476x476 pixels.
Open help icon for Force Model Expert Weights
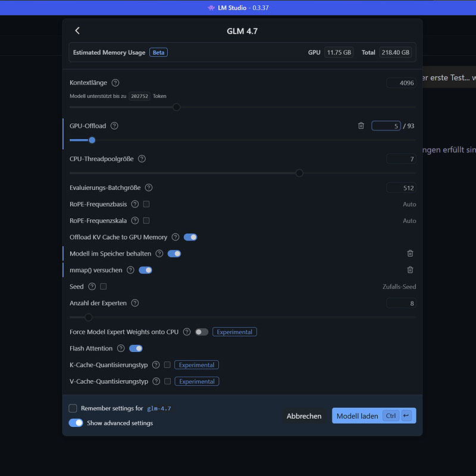coord(187,332)
